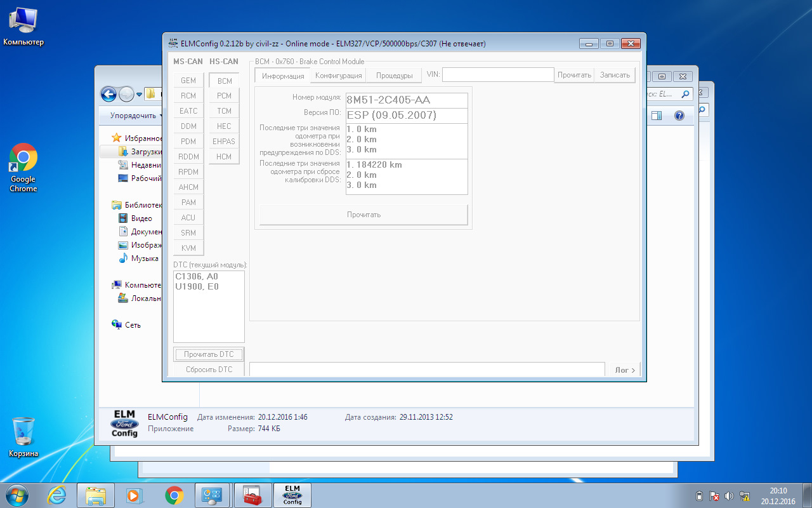
Task: Open the Explorer back-history dropdown arrow
Action: click(x=139, y=94)
